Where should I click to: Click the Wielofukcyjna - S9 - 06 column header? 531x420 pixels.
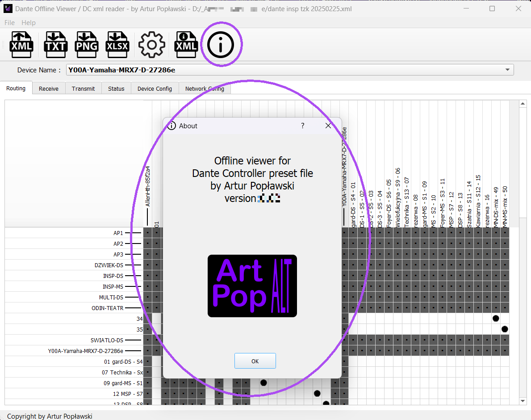[397, 197]
